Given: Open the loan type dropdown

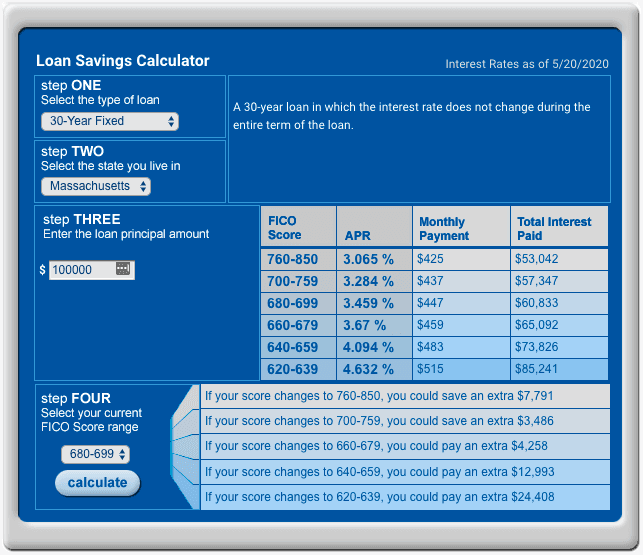Looking at the screenshot, I should tap(110, 121).
